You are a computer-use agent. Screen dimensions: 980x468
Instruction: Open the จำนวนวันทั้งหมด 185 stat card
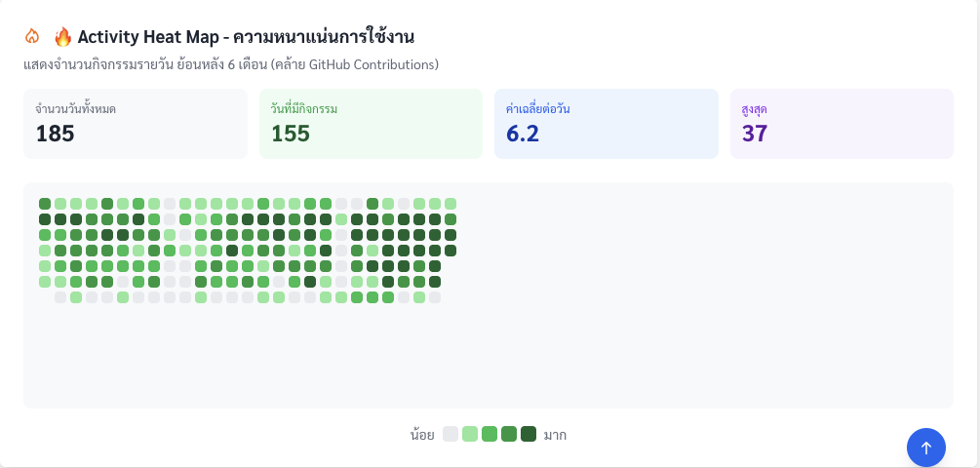[136, 124]
